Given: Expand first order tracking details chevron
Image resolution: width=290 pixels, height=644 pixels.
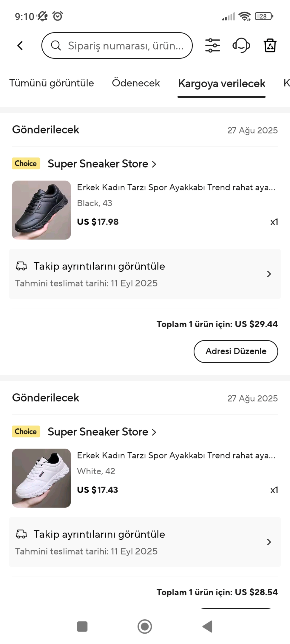Looking at the screenshot, I should (269, 274).
